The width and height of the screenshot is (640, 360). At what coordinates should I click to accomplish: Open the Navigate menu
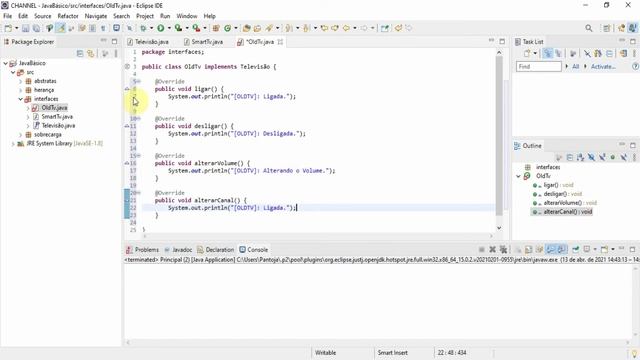96,16
